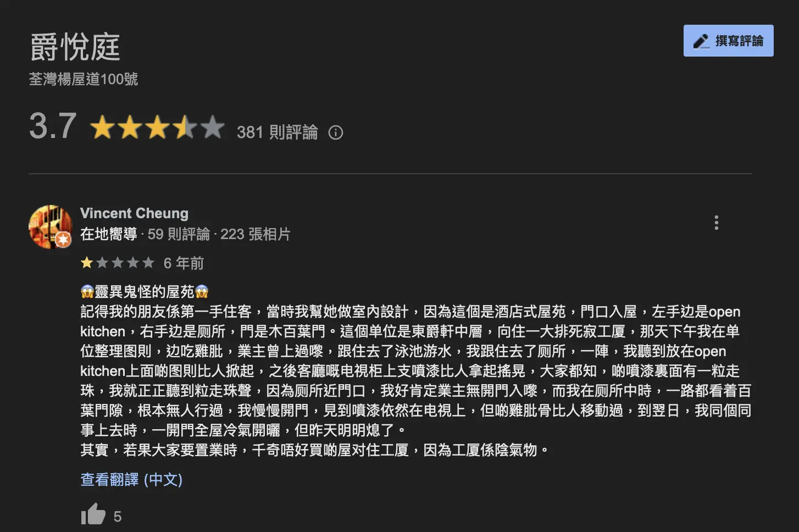Click the 3.7 rating score number
The image size is (799, 532).
(x=53, y=126)
